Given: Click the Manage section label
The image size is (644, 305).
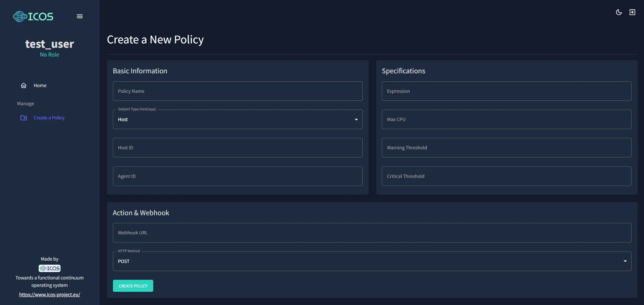Looking at the screenshot, I should tap(26, 104).
